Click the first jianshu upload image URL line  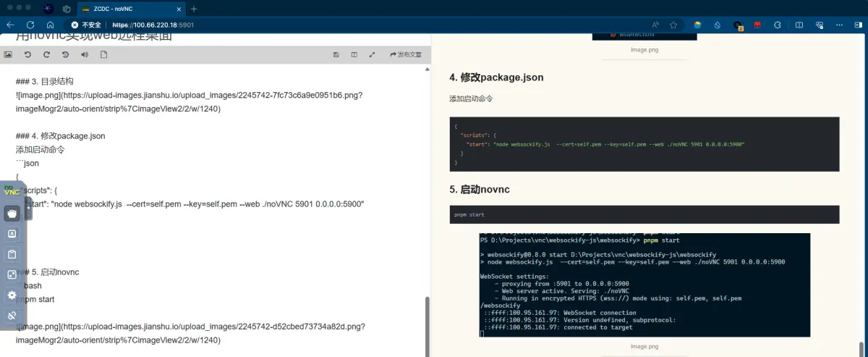pyautogui.click(x=190, y=95)
